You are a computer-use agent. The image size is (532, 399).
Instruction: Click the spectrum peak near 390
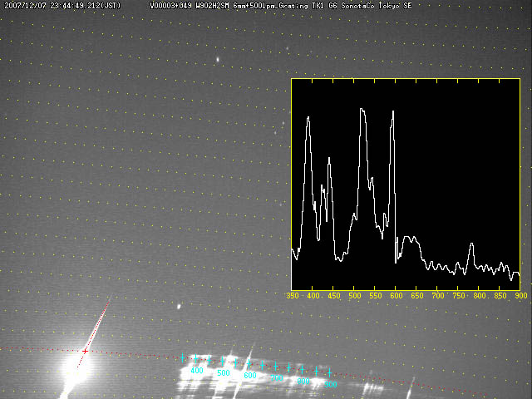coord(308,118)
